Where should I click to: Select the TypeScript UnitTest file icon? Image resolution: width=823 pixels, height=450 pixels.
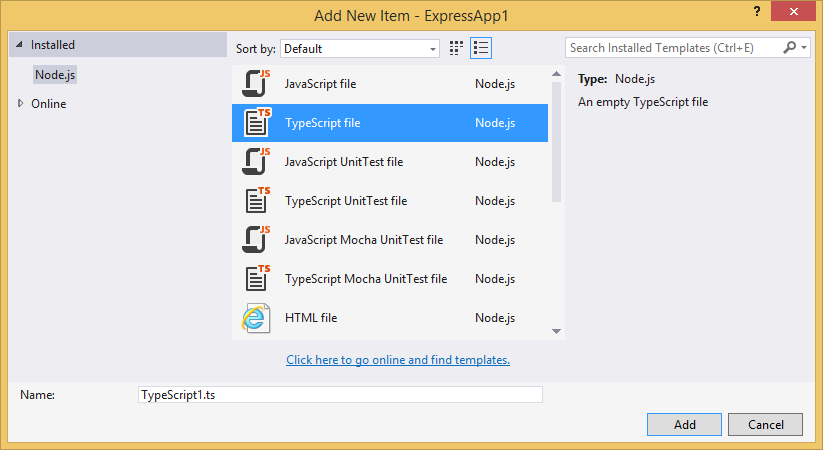(x=257, y=201)
